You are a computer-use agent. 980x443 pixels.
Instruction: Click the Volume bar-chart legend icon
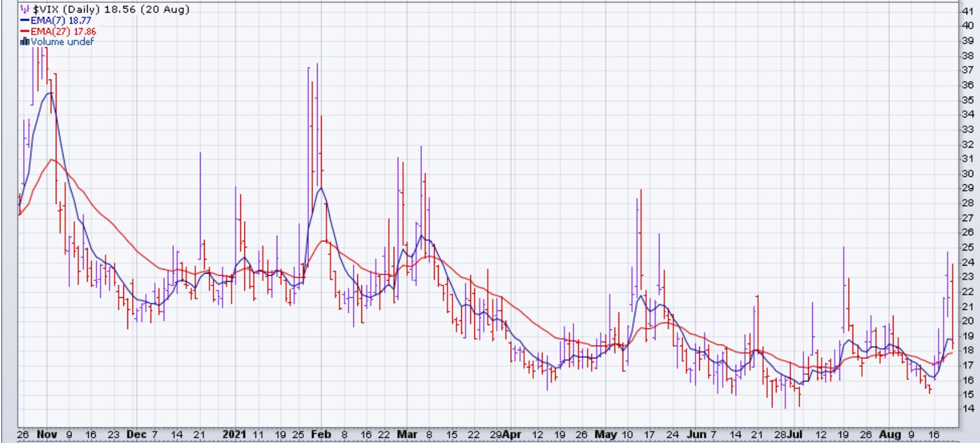[25, 41]
